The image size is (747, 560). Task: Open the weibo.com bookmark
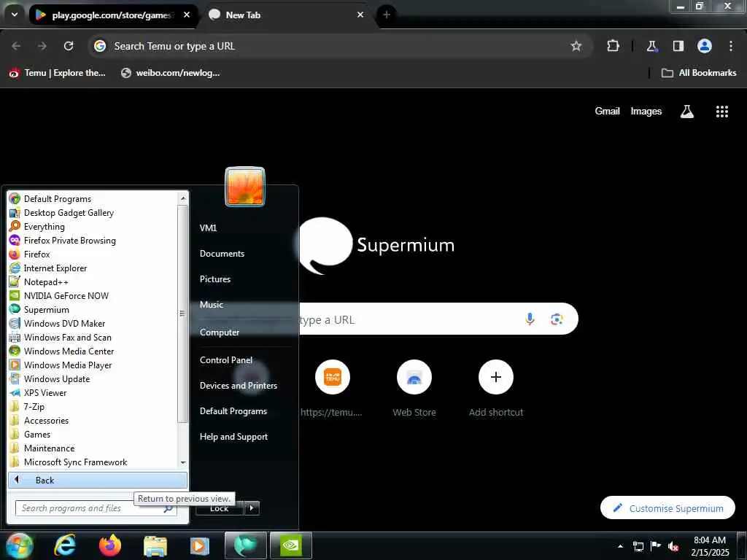click(x=170, y=73)
